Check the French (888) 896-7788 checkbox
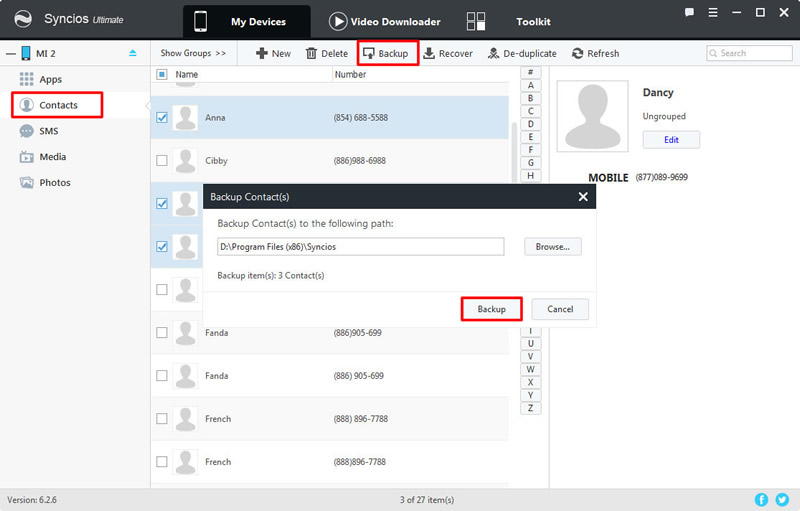Image resolution: width=800 pixels, height=511 pixels. [162, 419]
